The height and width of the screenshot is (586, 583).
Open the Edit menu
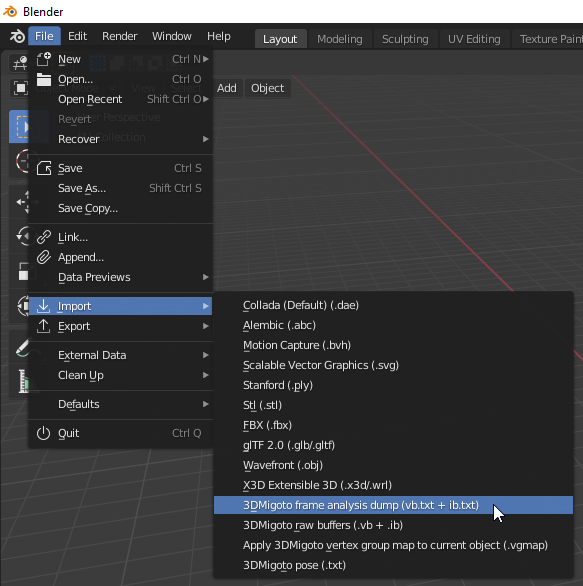(77, 36)
